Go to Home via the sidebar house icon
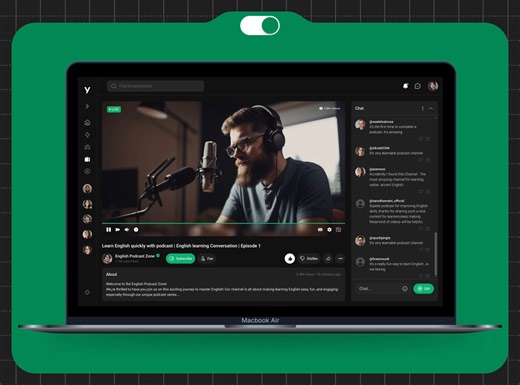Viewport: 520px width, 385px height. tap(87, 122)
